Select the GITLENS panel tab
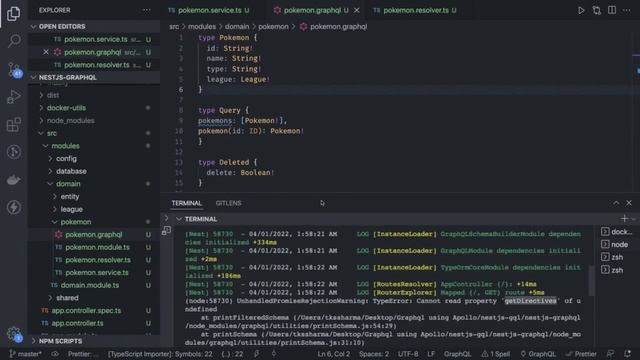 click(228, 203)
